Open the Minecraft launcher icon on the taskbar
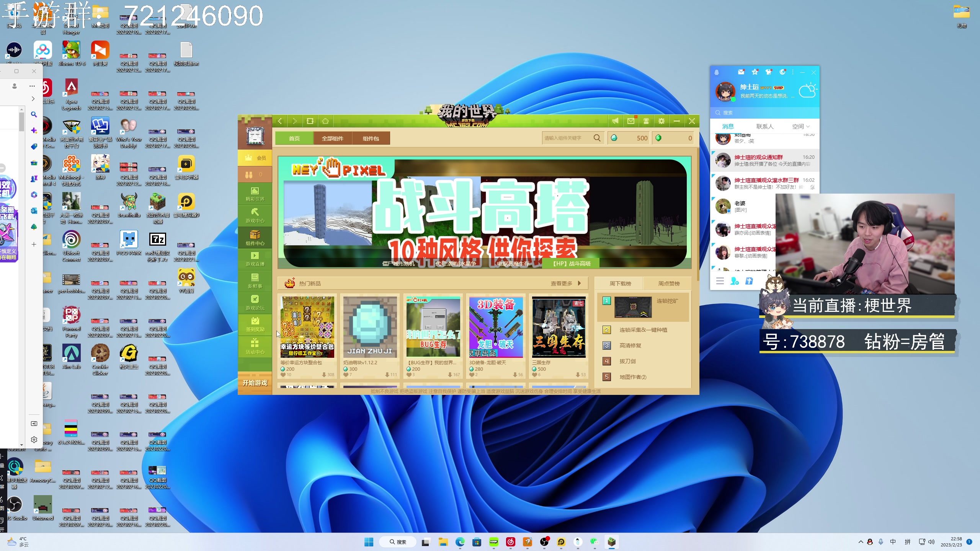980x551 pixels. (x=611, y=542)
